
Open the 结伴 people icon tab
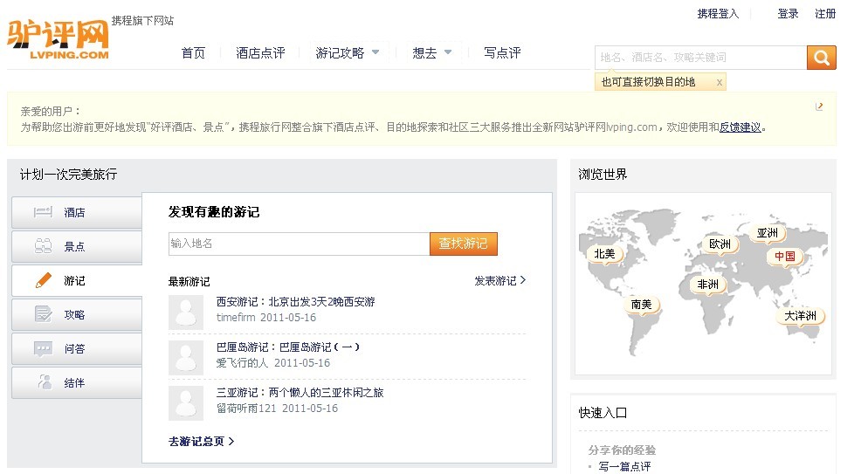click(x=75, y=383)
